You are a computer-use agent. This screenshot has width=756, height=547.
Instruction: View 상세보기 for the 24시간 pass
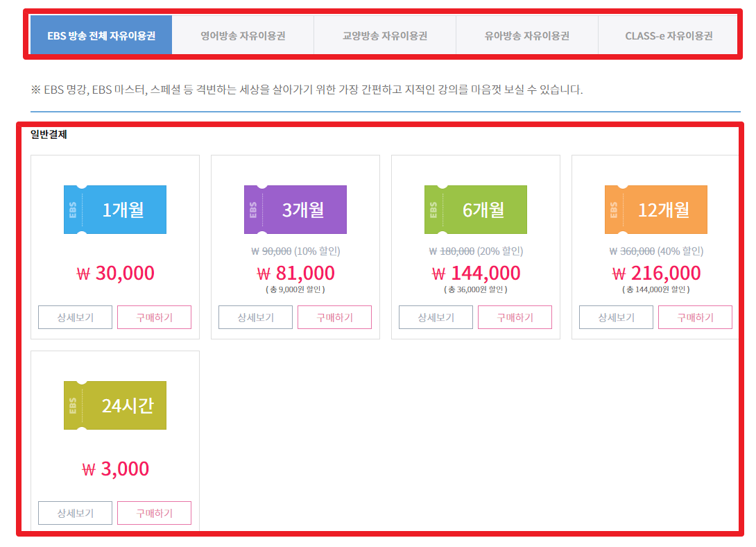75,513
